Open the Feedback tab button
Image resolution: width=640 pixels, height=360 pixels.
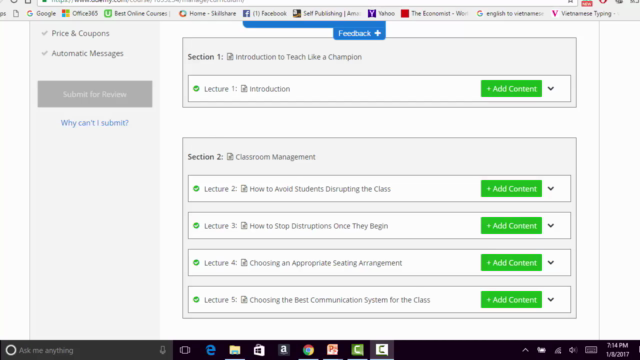(359, 33)
